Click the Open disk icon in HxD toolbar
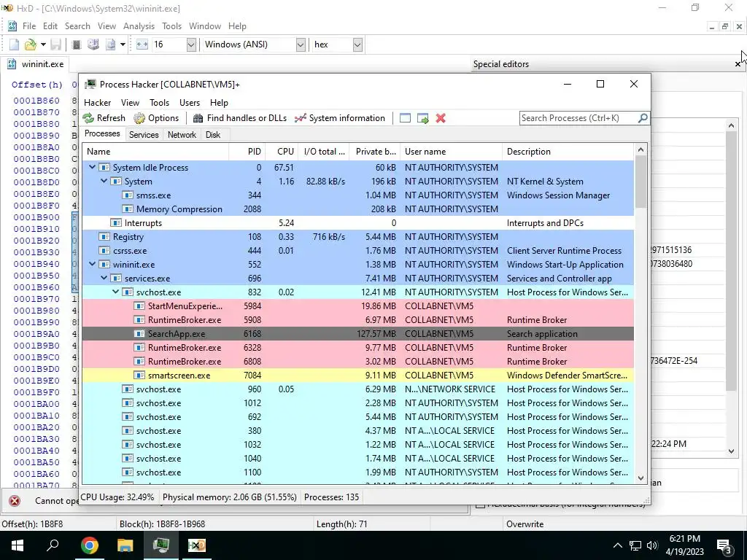This screenshot has height=560, width=747. pos(93,44)
